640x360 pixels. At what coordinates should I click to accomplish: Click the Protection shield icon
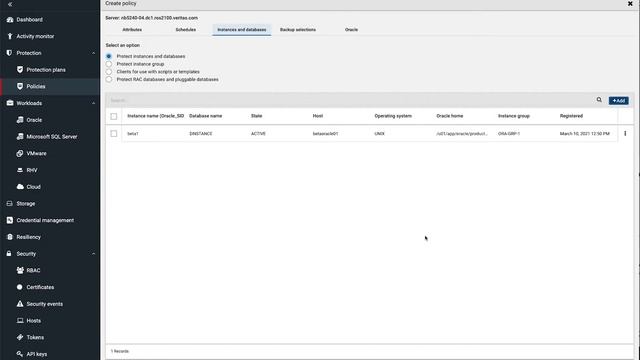9,53
